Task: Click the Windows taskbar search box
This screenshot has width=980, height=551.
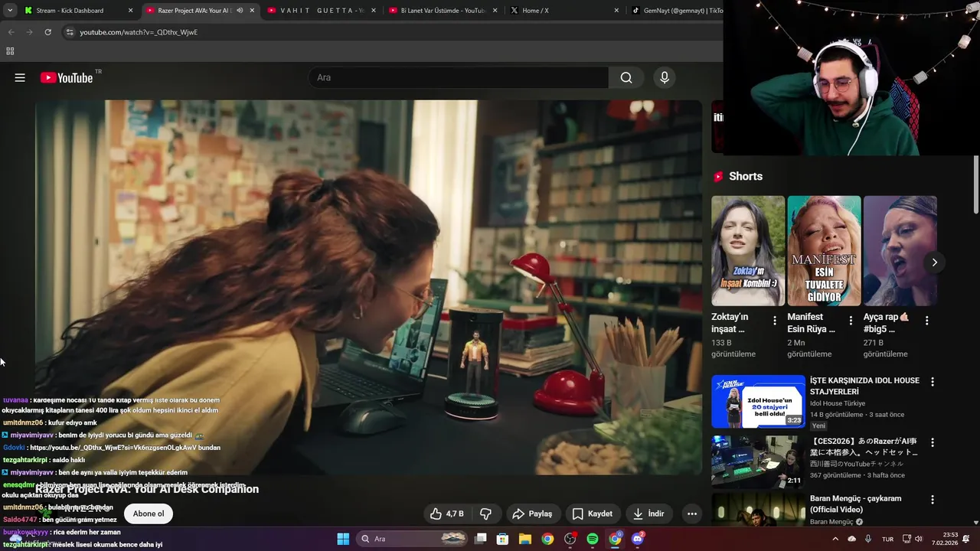Action: [x=413, y=539]
